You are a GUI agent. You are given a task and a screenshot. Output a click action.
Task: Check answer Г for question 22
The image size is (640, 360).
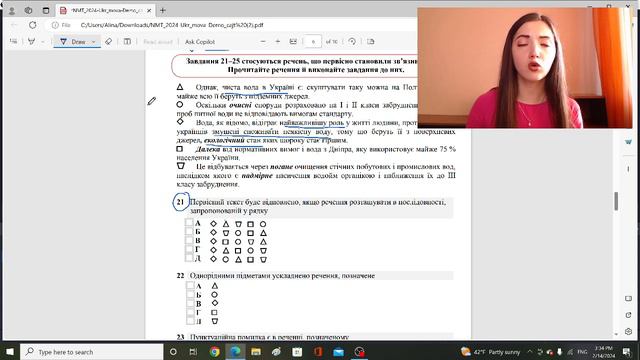click(190, 312)
